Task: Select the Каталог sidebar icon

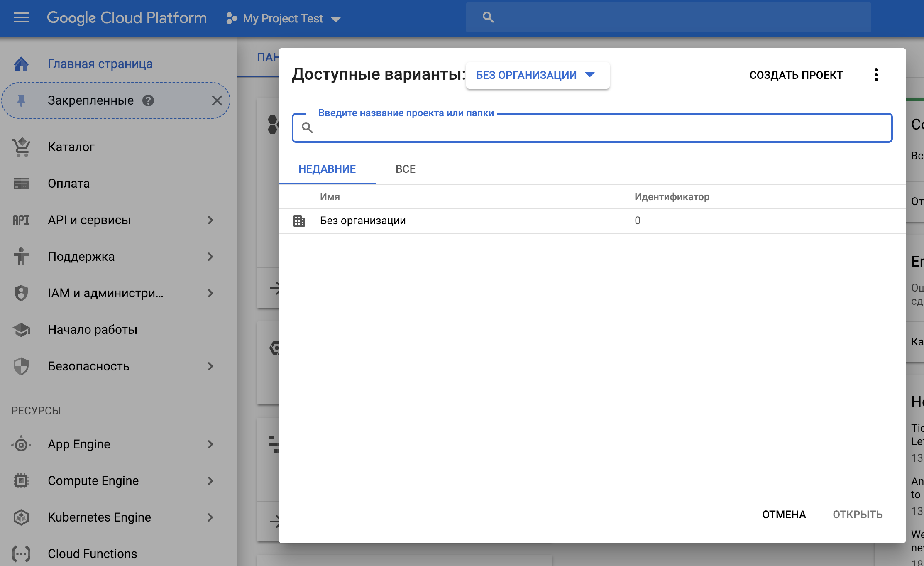Action: coord(21,147)
